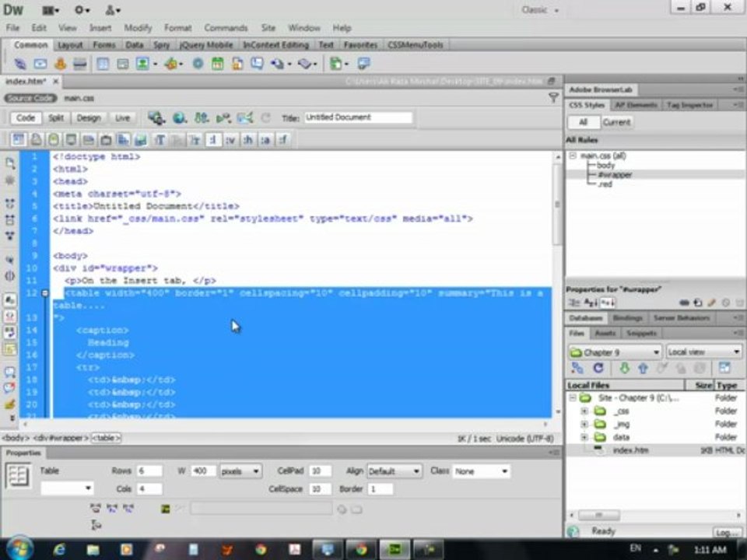Click Put Files blue up arrow
747x560 pixels.
coord(643,368)
